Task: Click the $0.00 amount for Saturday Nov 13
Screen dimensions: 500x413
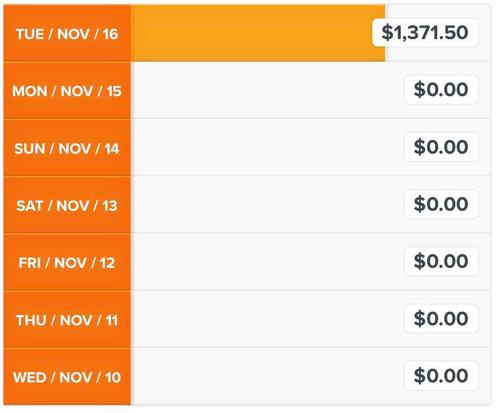Action: tap(441, 204)
